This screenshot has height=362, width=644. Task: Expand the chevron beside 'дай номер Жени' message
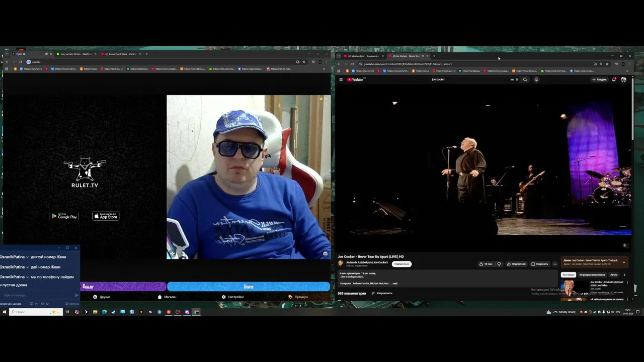coord(28,267)
